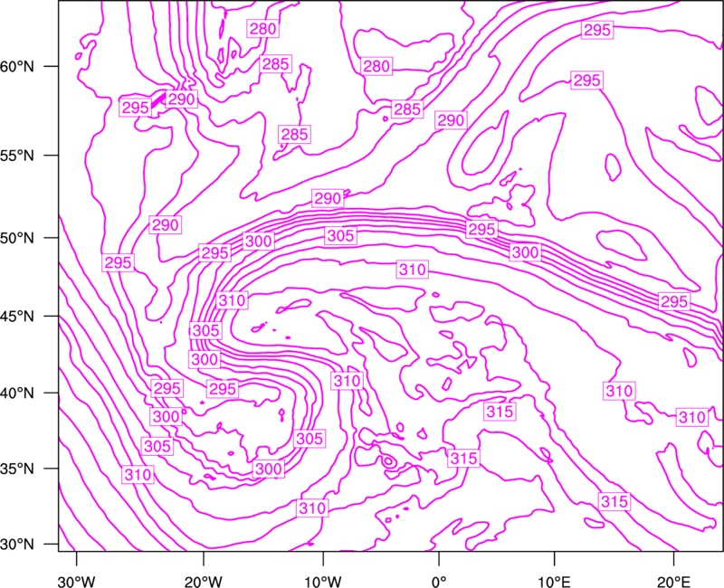The height and width of the screenshot is (588, 724).
Task: Click the 295 contour label near 20°E, 46°N
Action: 674,302
